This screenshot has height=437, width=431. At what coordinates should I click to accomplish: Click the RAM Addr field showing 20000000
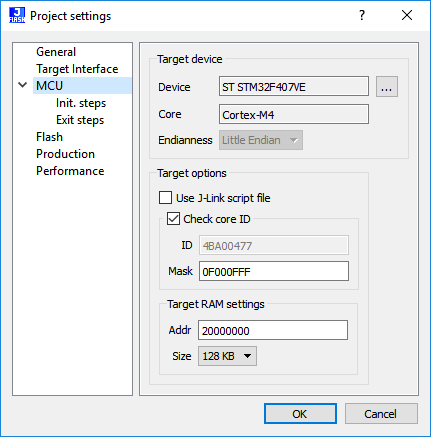[x=273, y=330]
